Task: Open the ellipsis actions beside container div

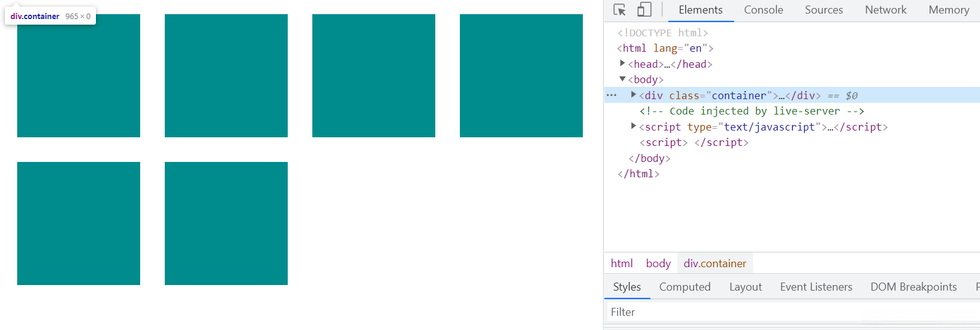Action: [x=612, y=95]
